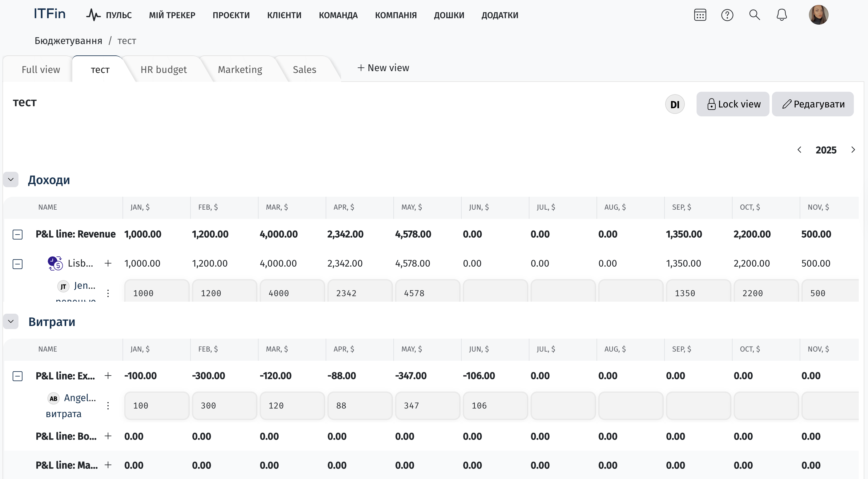Click plus icon next to Lisb... row
Image resolution: width=868 pixels, height=479 pixels.
coord(108,263)
